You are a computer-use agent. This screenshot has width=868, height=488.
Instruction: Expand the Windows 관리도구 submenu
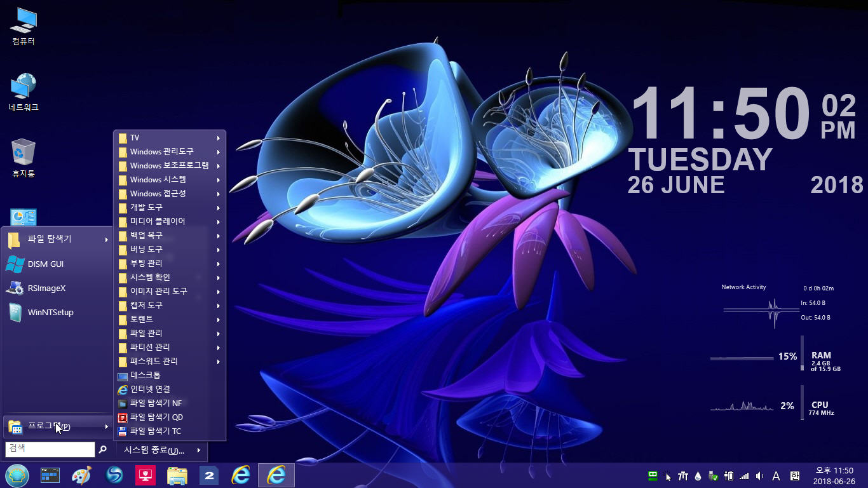pyautogui.click(x=169, y=152)
